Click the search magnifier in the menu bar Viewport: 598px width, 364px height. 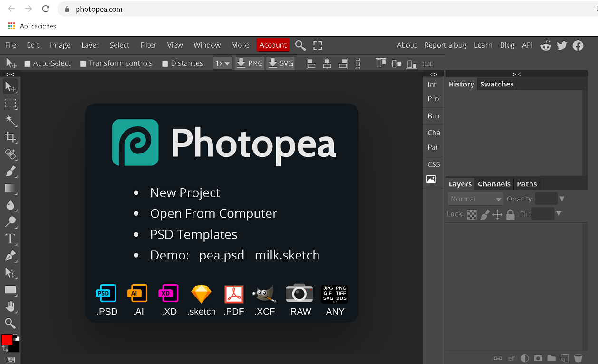[x=300, y=45]
